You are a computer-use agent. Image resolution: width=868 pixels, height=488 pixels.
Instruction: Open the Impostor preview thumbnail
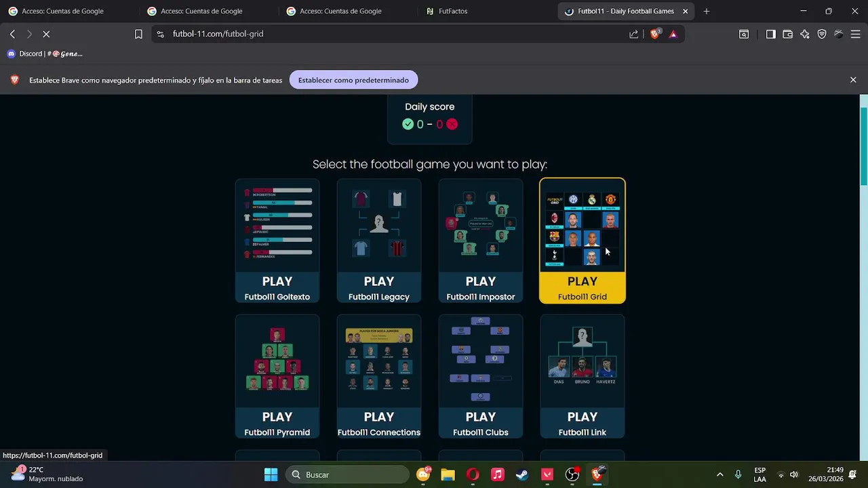pos(481,226)
